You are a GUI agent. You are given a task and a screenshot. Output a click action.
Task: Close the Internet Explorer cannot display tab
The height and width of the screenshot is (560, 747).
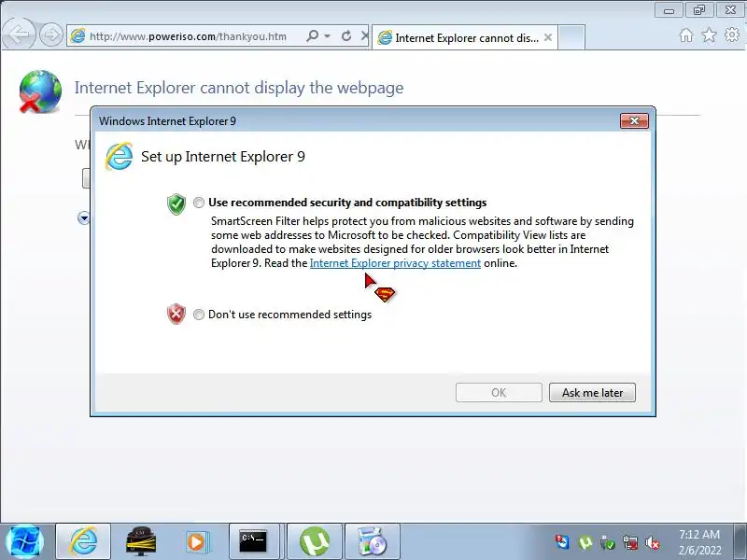coord(548,37)
